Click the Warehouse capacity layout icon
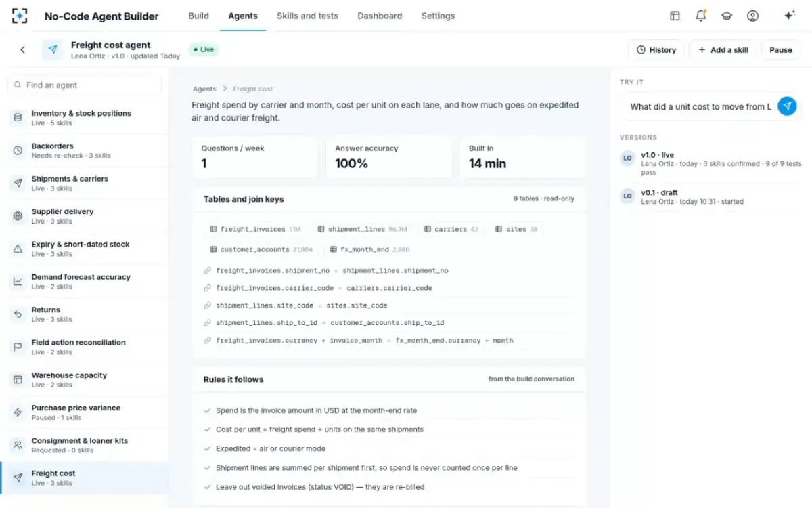This screenshot has height=508, width=812. 18,380
